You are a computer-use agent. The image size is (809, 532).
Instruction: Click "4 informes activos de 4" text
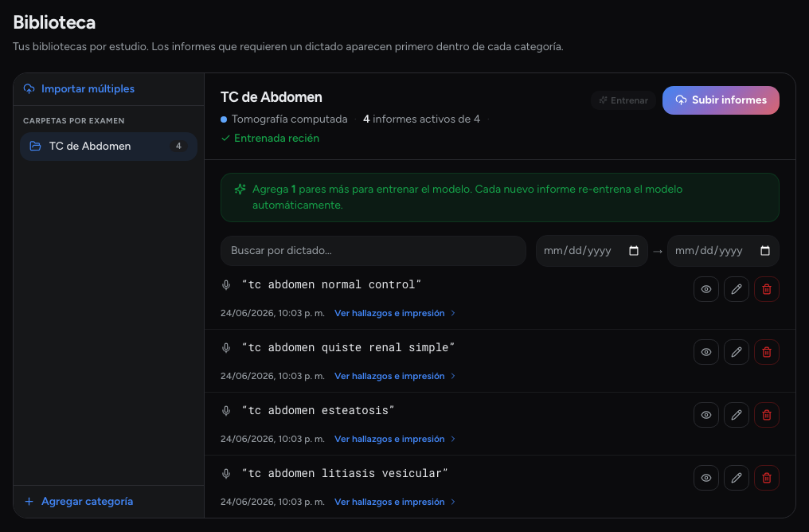click(421, 119)
